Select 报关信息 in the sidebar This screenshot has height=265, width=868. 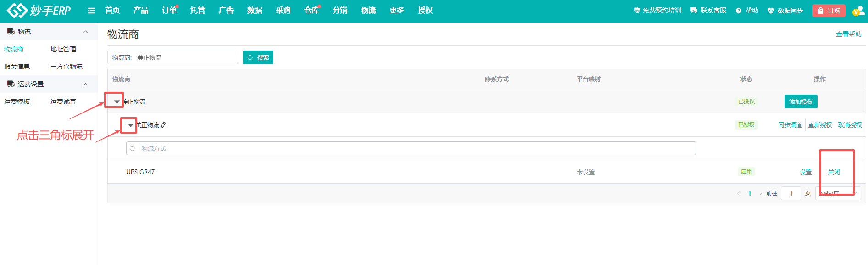tap(17, 67)
